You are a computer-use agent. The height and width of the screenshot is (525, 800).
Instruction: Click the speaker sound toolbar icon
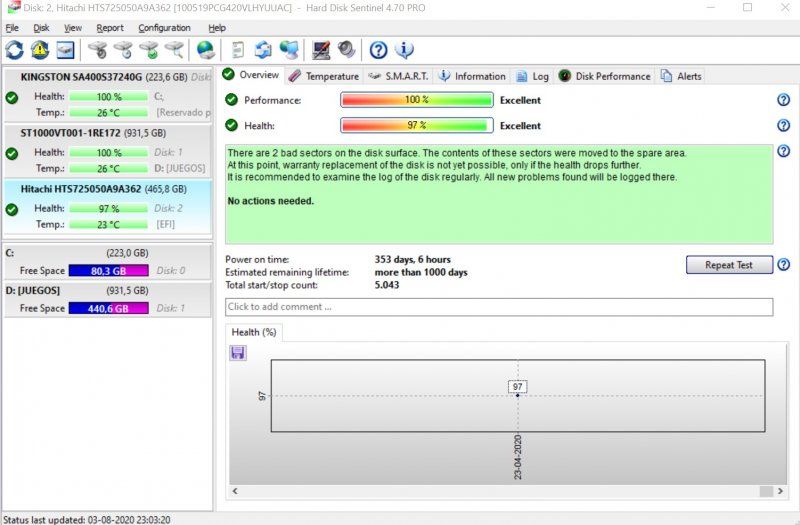pos(346,50)
